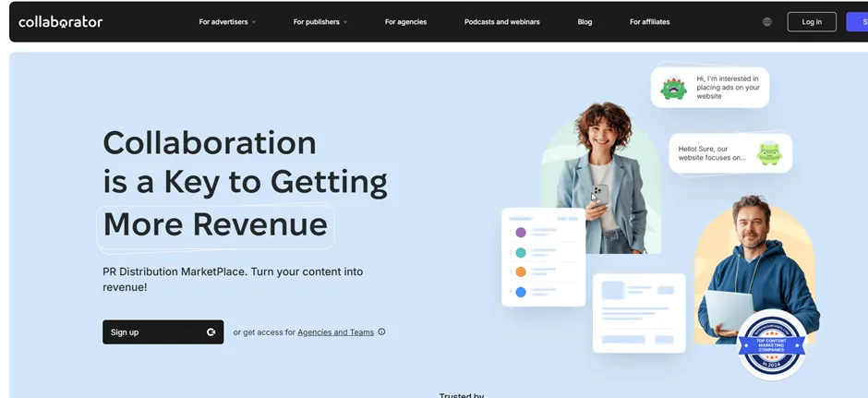Click the green monster avatar in reply bubble
868x398 pixels.
tap(769, 152)
